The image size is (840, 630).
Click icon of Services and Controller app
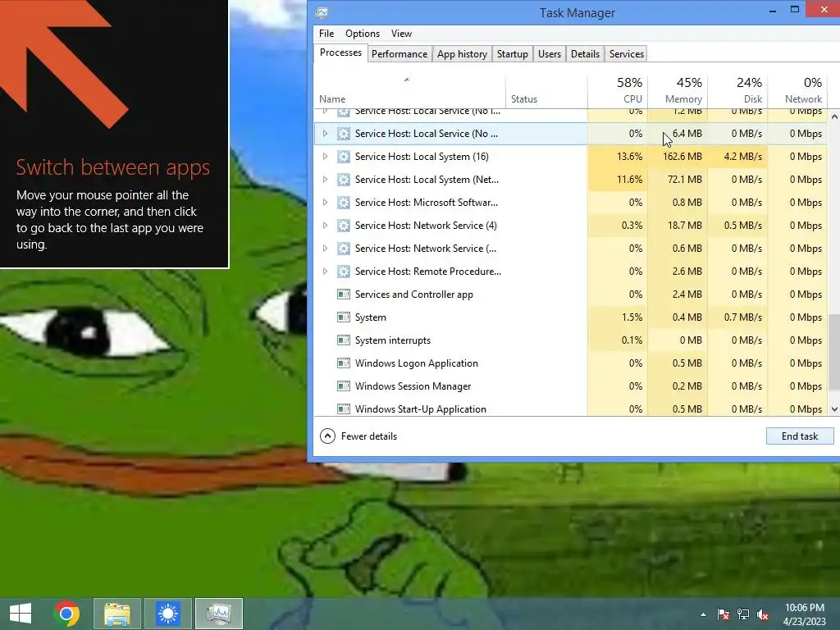pyautogui.click(x=344, y=294)
